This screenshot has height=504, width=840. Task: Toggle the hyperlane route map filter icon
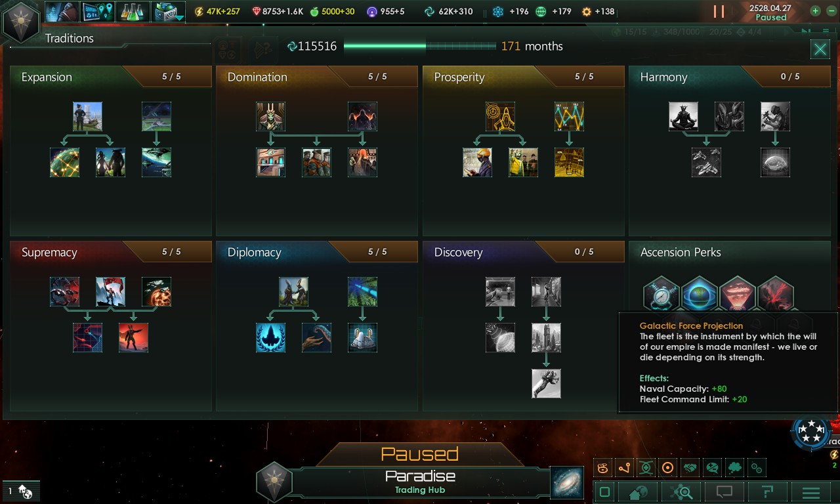(x=624, y=468)
